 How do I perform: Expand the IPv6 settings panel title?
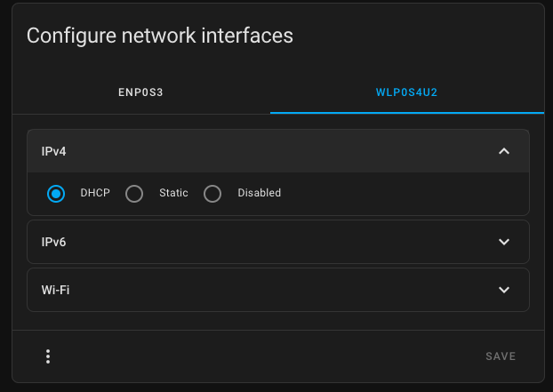coord(54,242)
